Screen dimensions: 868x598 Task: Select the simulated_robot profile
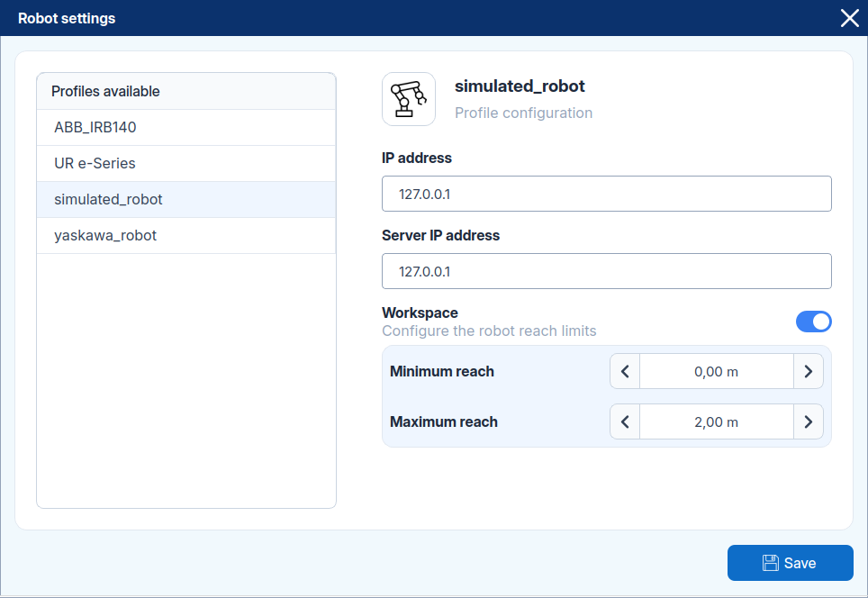[x=186, y=199]
